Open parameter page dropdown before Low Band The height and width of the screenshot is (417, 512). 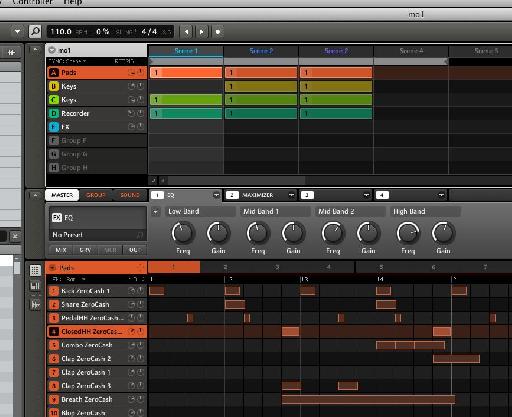pyautogui.click(x=156, y=211)
